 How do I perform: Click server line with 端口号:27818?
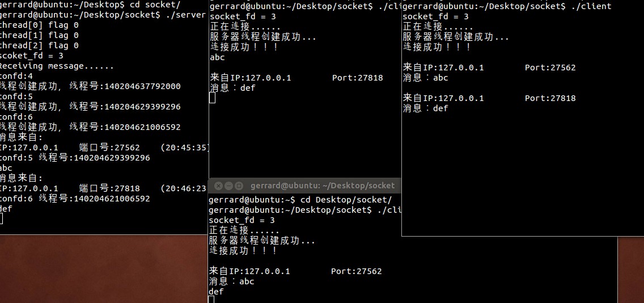click(104, 188)
